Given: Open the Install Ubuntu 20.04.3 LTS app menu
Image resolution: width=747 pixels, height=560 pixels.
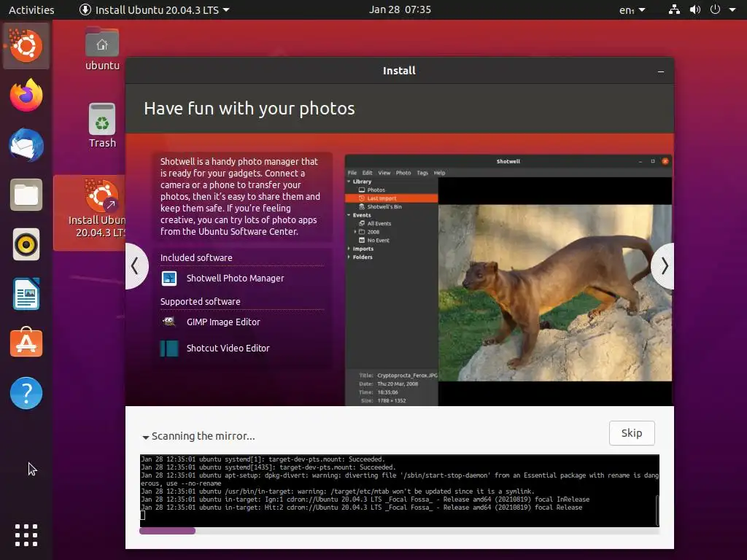Looking at the screenshot, I should [x=155, y=9].
